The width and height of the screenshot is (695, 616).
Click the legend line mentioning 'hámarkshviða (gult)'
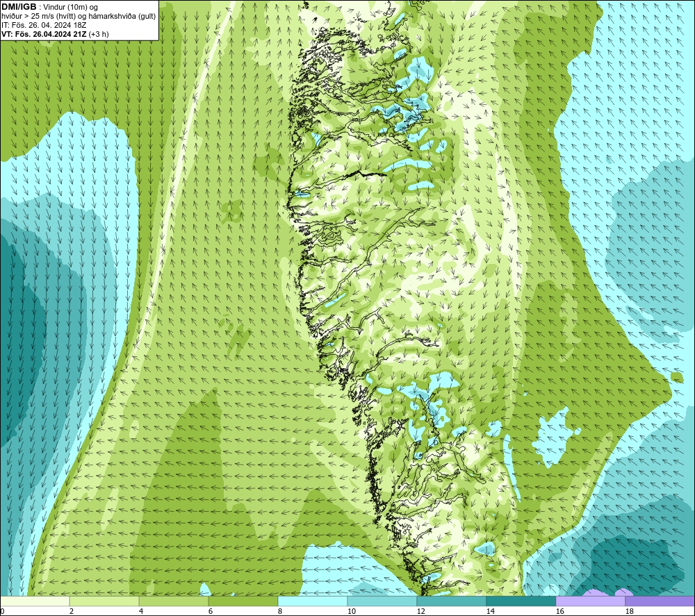(79, 17)
